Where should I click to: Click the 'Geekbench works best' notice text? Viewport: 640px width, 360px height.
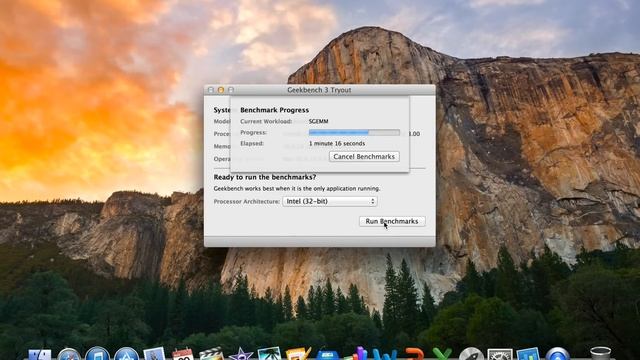pos(297,189)
